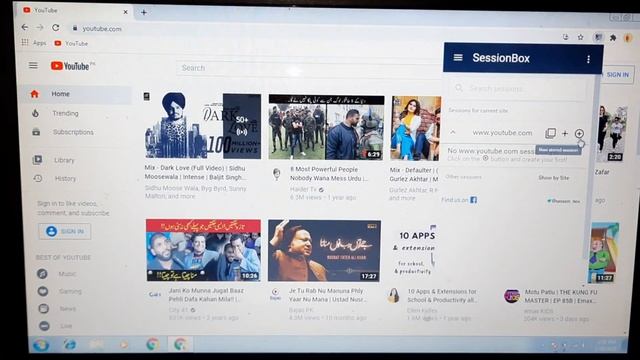Click the sidebar SIGN IN button

pos(64,231)
